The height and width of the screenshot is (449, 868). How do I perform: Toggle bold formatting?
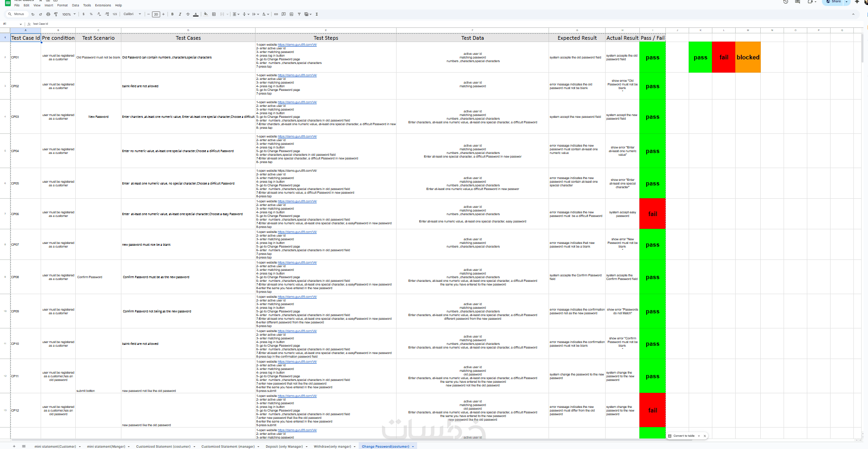coord(173,14)
